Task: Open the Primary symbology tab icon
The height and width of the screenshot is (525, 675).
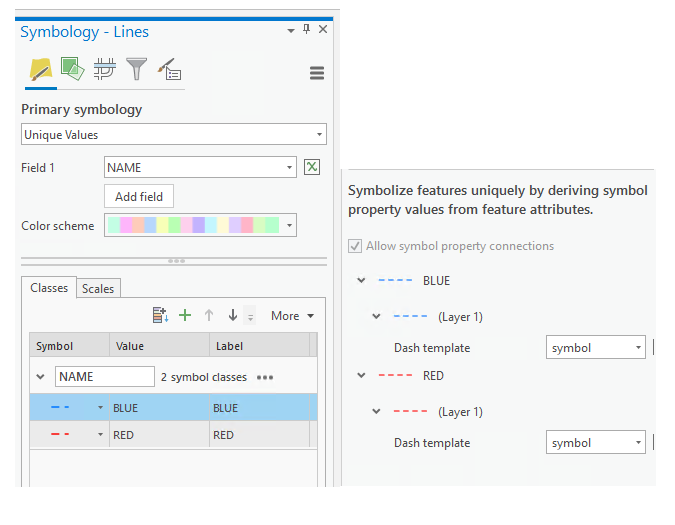Action: coord(40,70)
